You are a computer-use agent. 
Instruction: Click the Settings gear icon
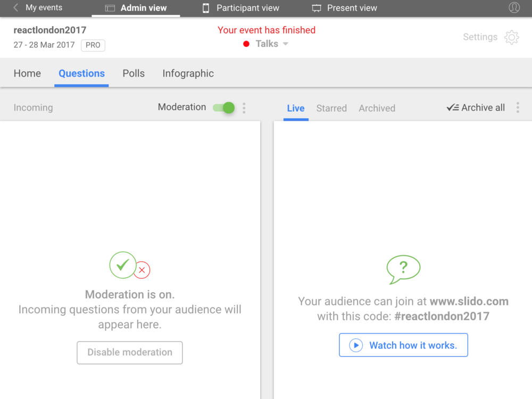[x=511, y=37]
